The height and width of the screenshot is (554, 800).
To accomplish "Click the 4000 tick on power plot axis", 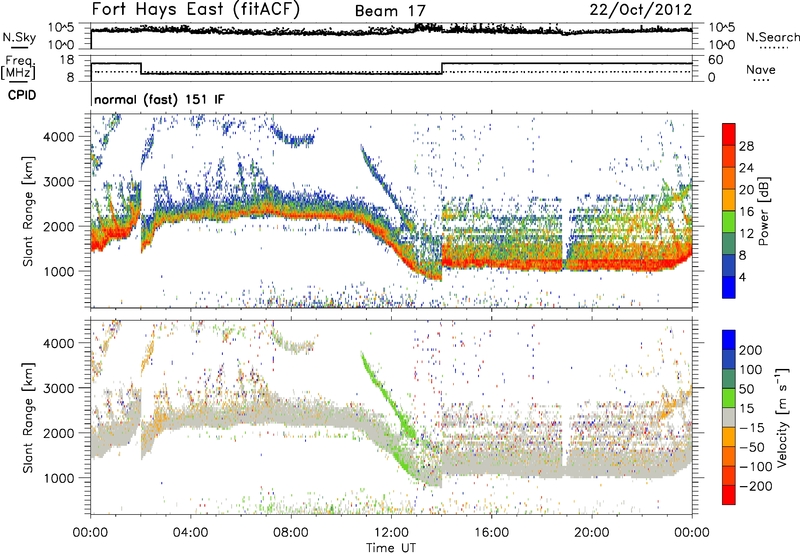I will tap(58, 137).
